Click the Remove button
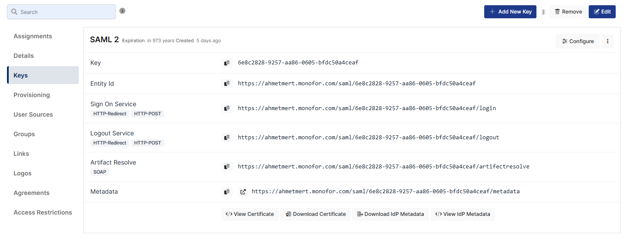Image resolution: width=644 pixels, height=252 pixels. tap(568, 12)
